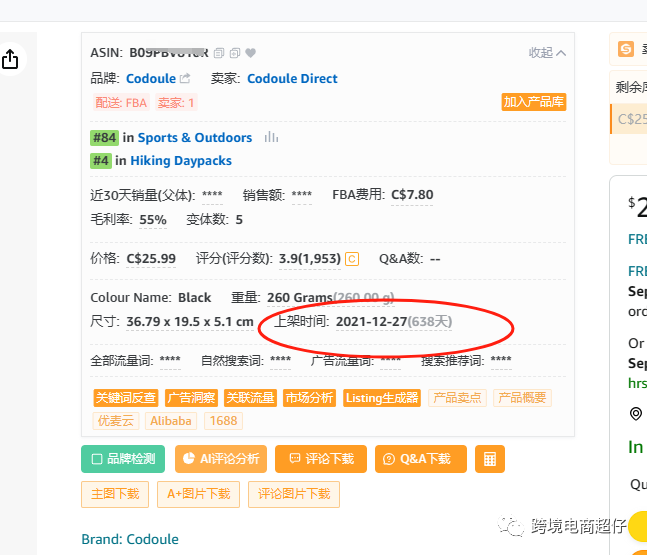
Task: Click Q&A下载 button
Action: tap(418, 459)
